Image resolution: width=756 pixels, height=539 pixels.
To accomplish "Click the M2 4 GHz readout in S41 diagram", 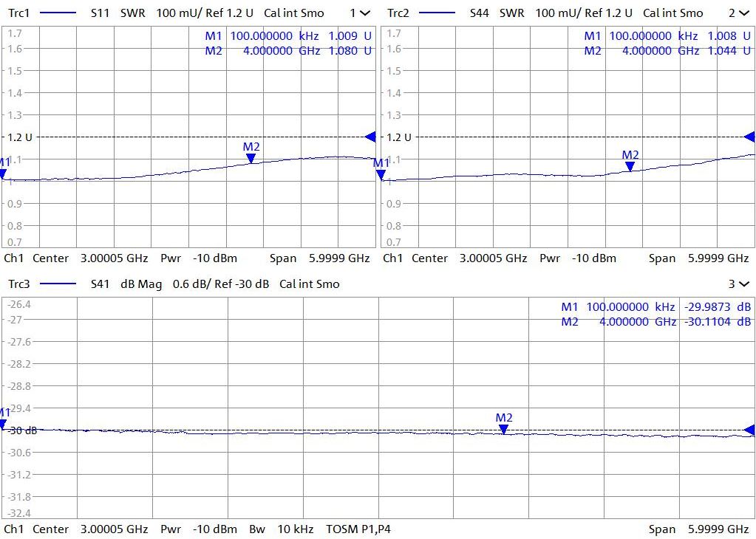I will point(656,322).
